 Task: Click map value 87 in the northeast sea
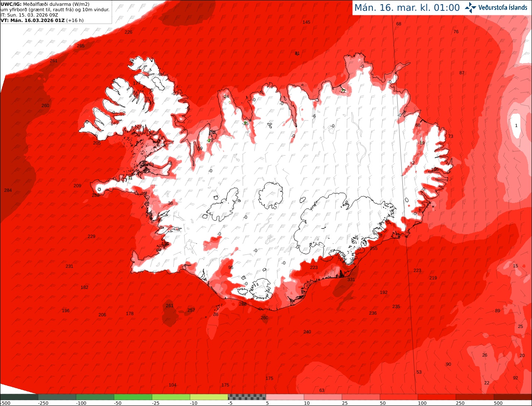(x=462, y=73)
